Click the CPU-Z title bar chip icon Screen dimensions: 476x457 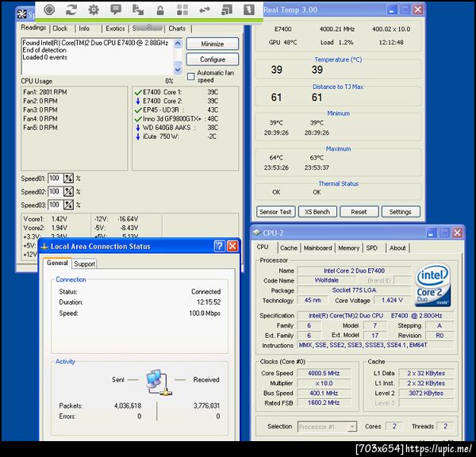tap(257, 232)
